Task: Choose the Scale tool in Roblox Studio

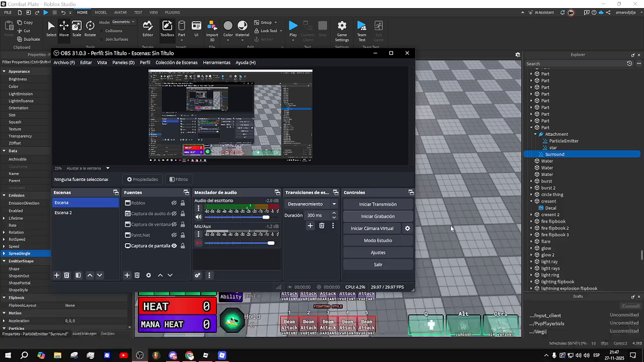Action: [76, 29]
